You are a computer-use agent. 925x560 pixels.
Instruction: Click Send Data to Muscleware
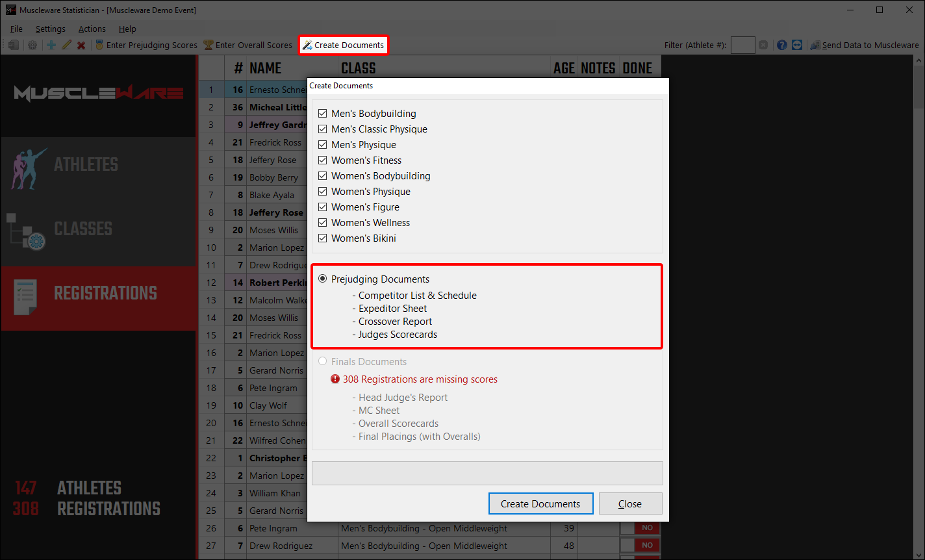coord(865,45)
